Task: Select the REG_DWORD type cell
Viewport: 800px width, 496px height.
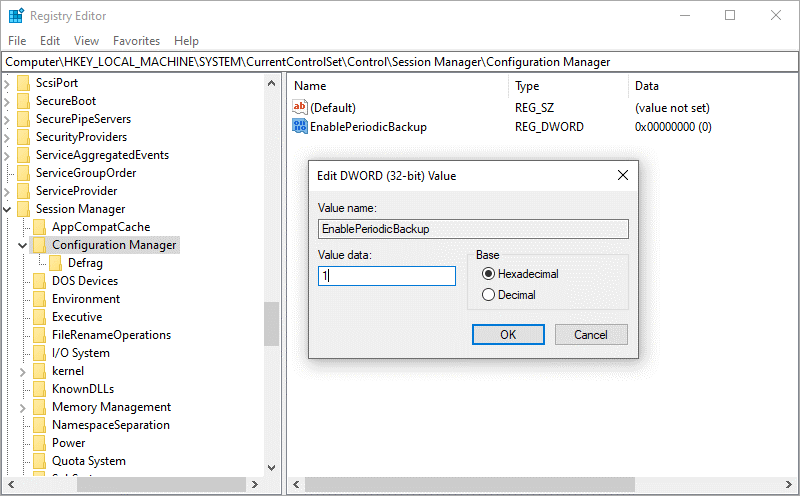Action: tap(549, 127)
